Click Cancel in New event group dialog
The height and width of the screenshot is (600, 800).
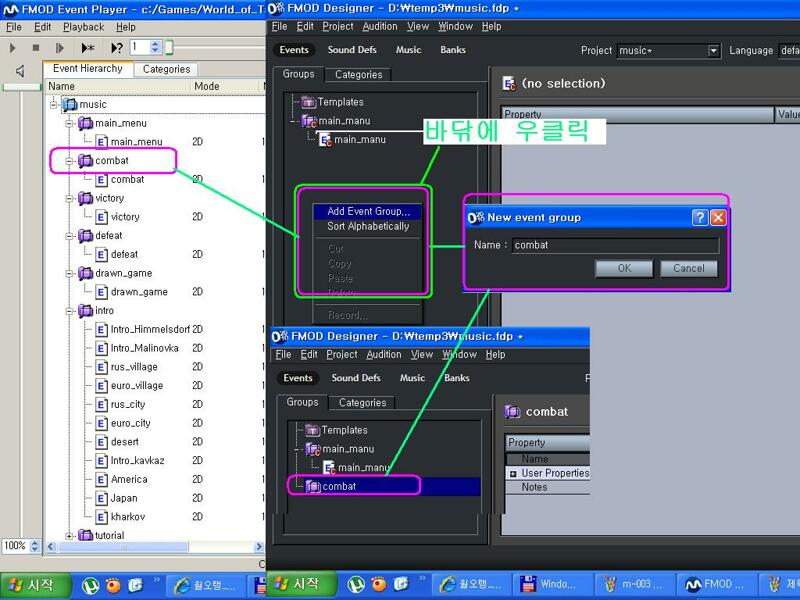(x=689, y=268)
